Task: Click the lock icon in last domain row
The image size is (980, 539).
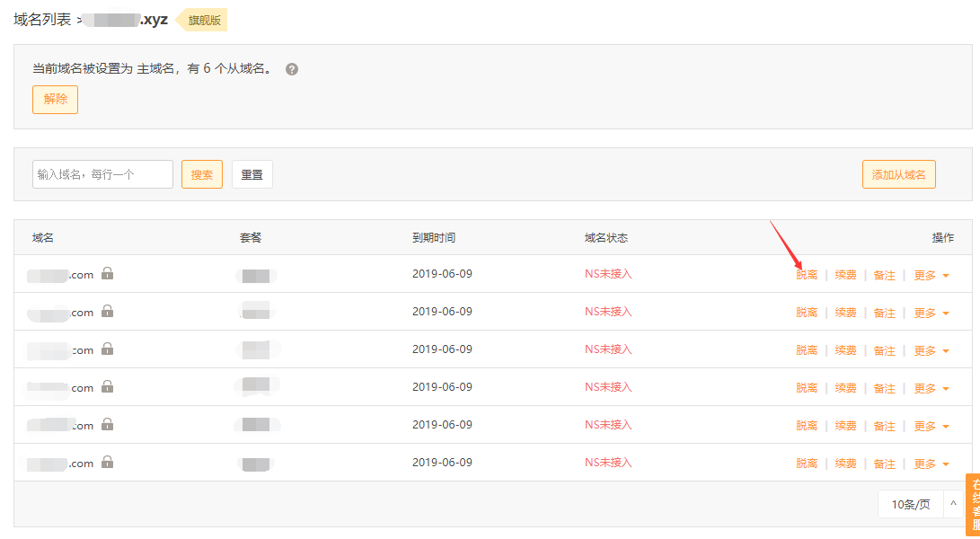Action: (x=108, y=462)
